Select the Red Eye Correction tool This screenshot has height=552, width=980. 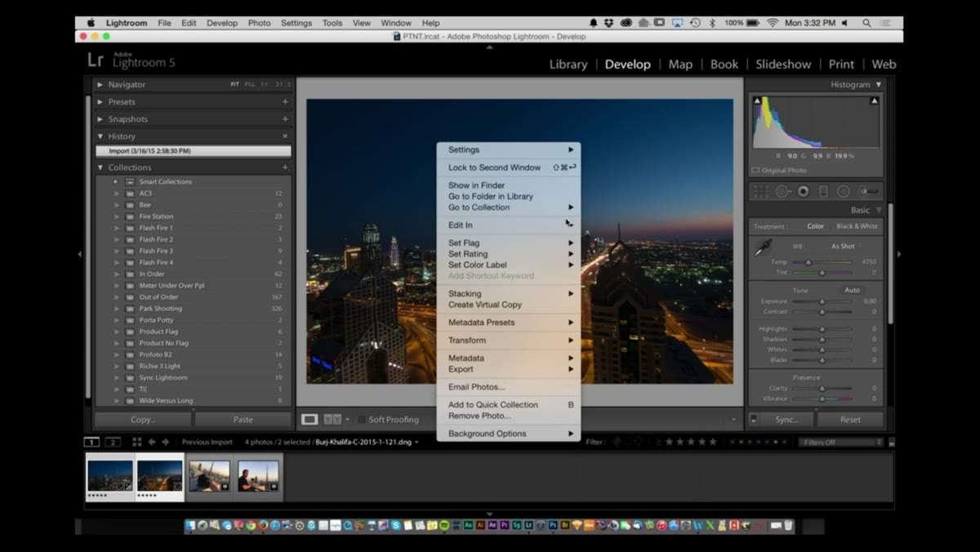pos(803,191)
